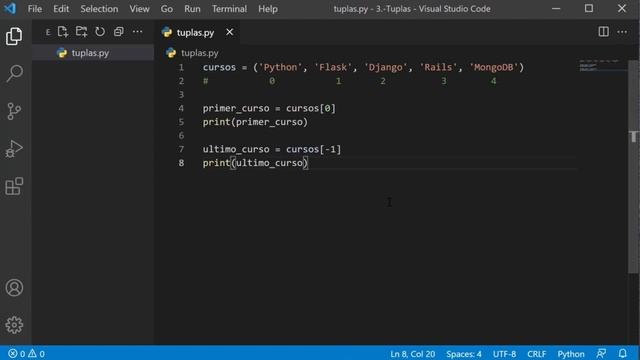Create a new file in Explorer
Viewport: 640px width, 360px height.
pos(62,32)
